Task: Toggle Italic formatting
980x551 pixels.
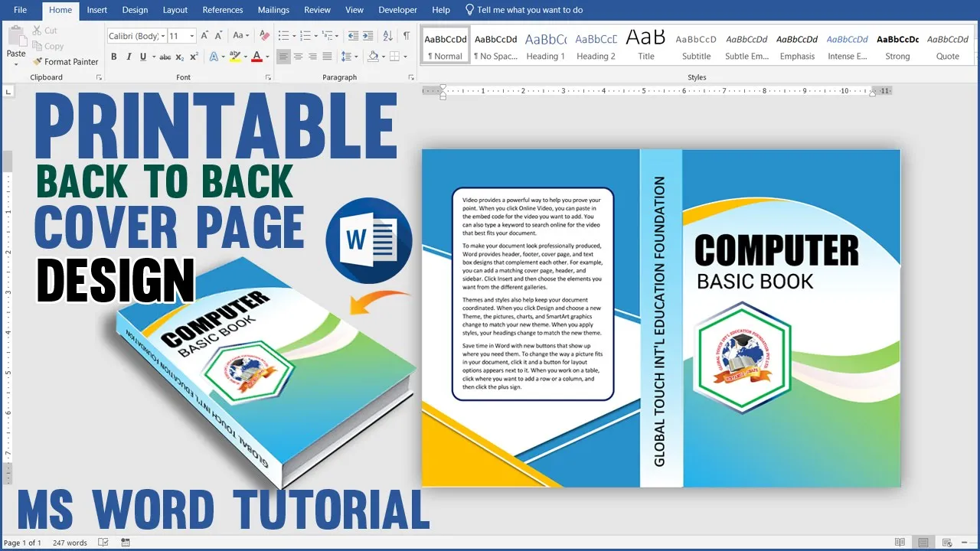Action: 129,57
